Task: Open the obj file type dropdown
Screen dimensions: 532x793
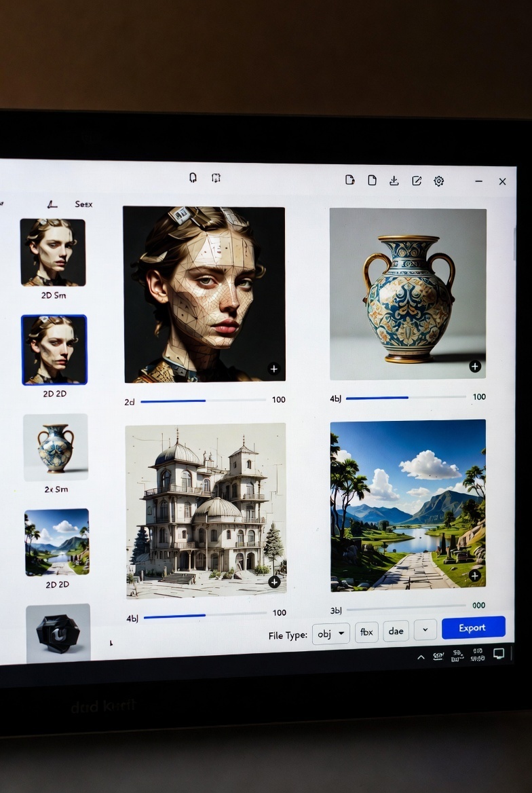Action: [331, 633]
